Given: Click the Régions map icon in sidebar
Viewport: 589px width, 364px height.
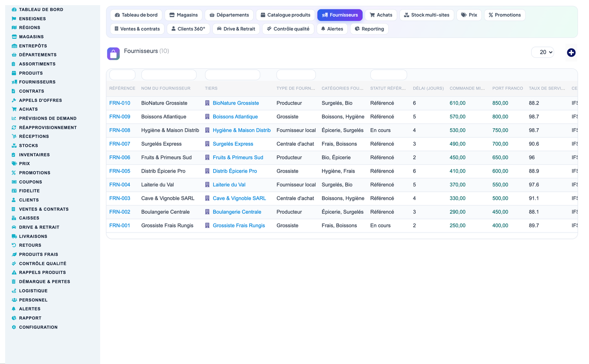Looking at the screenshot, I should pyautogui.click(x=14, y=28).
